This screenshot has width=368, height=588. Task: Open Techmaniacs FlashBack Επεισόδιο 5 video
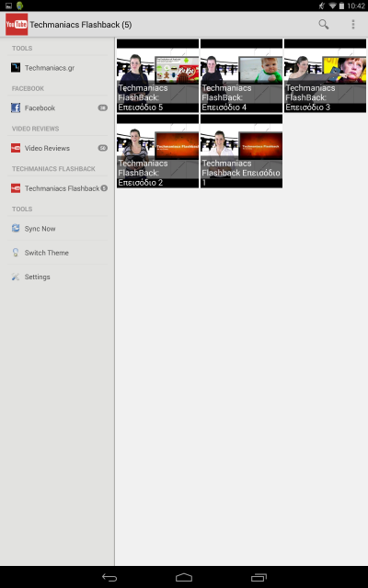click(157, 75)
